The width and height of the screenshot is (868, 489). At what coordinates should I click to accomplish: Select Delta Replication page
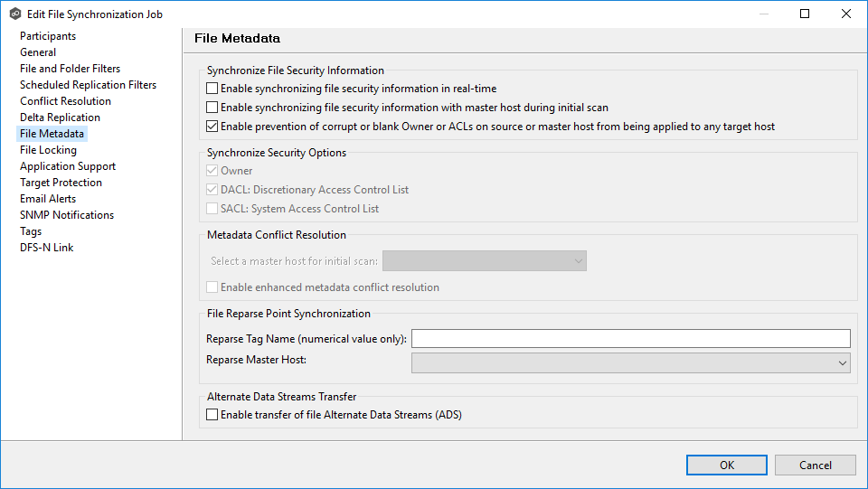click(x=60, y=118)
